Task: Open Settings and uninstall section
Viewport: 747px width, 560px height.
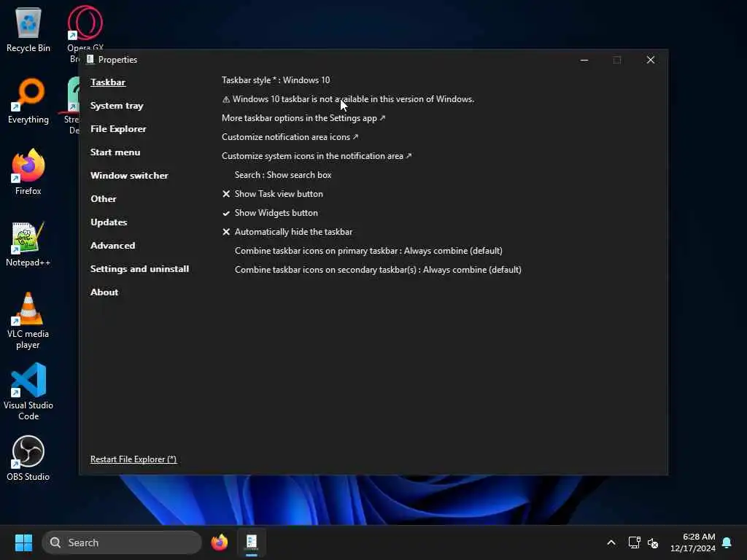Action: tap(139, 268)
